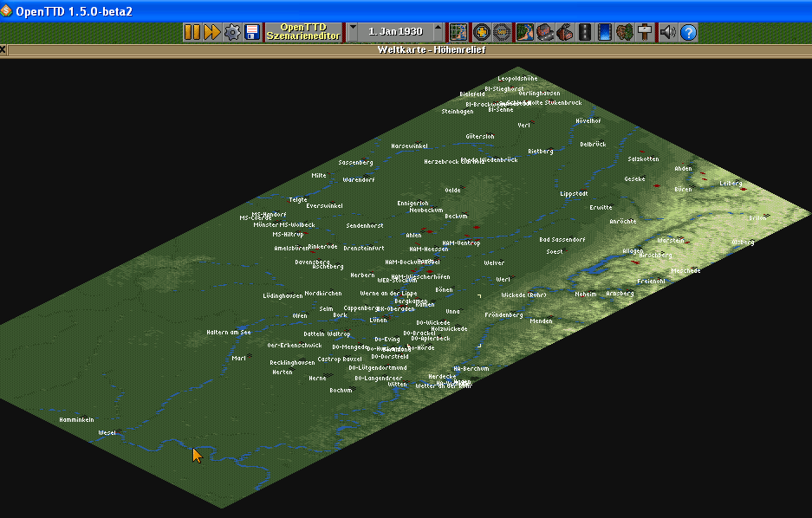Toggle fast forward mode
812x518 pixels.
click(x=211, y=32)
